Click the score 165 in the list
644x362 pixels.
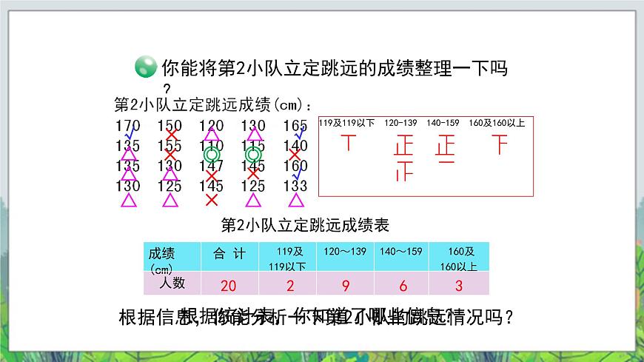coord(295,125)
